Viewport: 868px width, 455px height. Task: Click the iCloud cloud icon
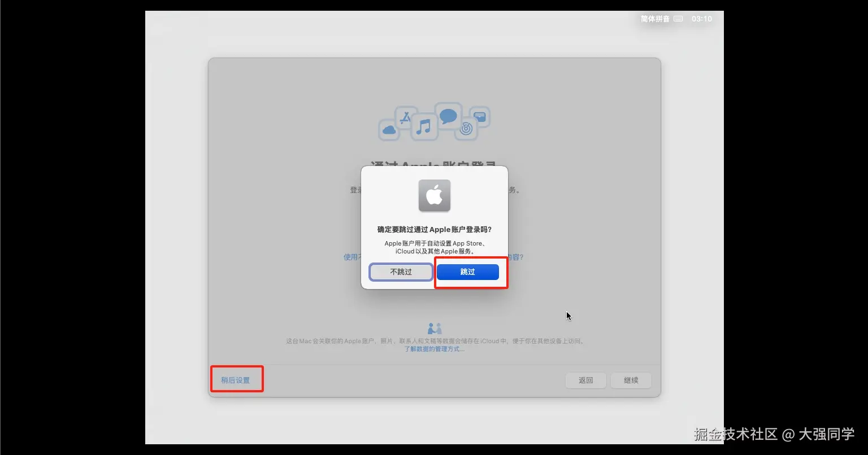(389, 130)
